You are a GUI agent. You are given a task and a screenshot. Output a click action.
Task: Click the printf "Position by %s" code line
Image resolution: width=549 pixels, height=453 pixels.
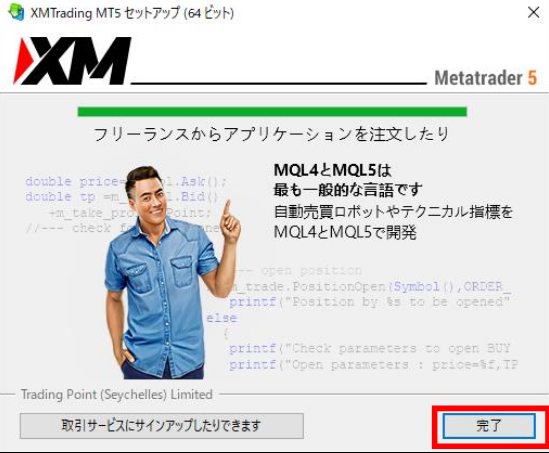[369, 302]
